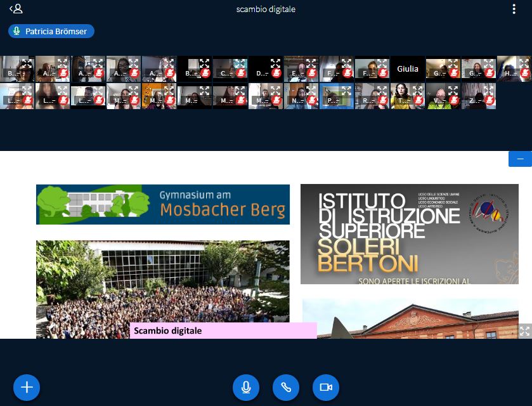Click the Patricia Brömser talking indicator

point(51,31)
